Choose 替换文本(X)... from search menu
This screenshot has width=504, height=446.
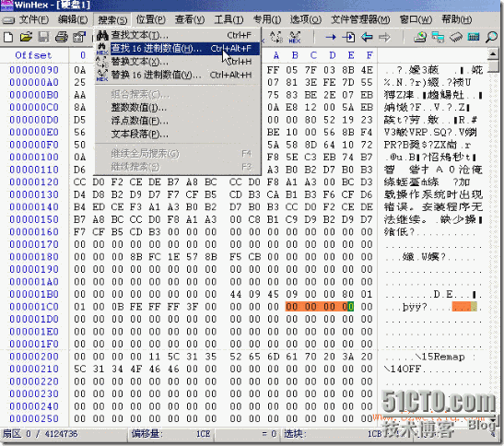tap(178, 62)
